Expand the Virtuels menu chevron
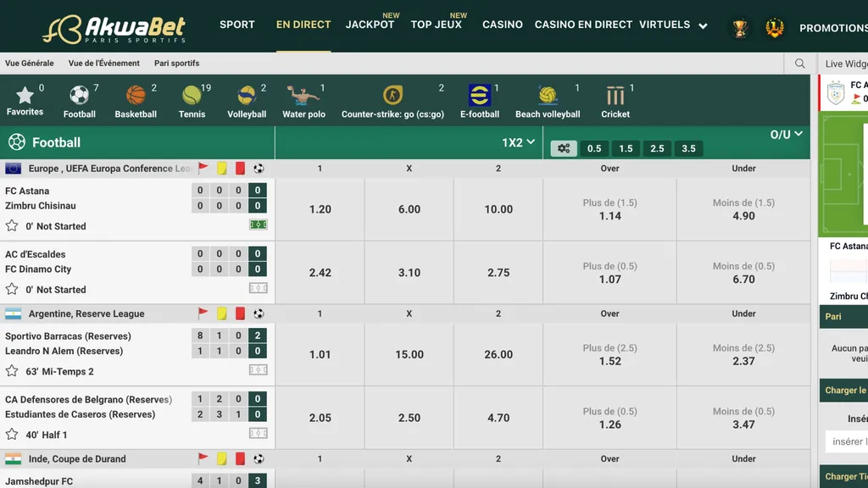This screenshot has width=868, height=488. tap(703, 26)
